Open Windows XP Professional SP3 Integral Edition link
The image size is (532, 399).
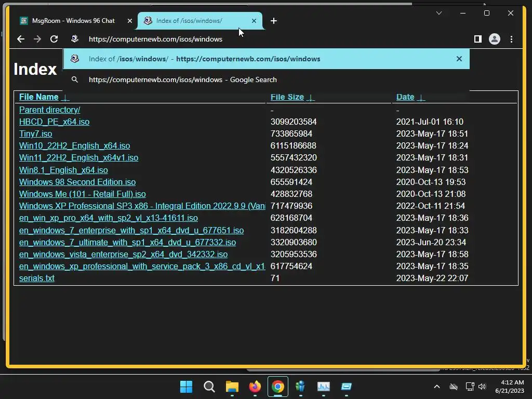click(x=142, y=206)
